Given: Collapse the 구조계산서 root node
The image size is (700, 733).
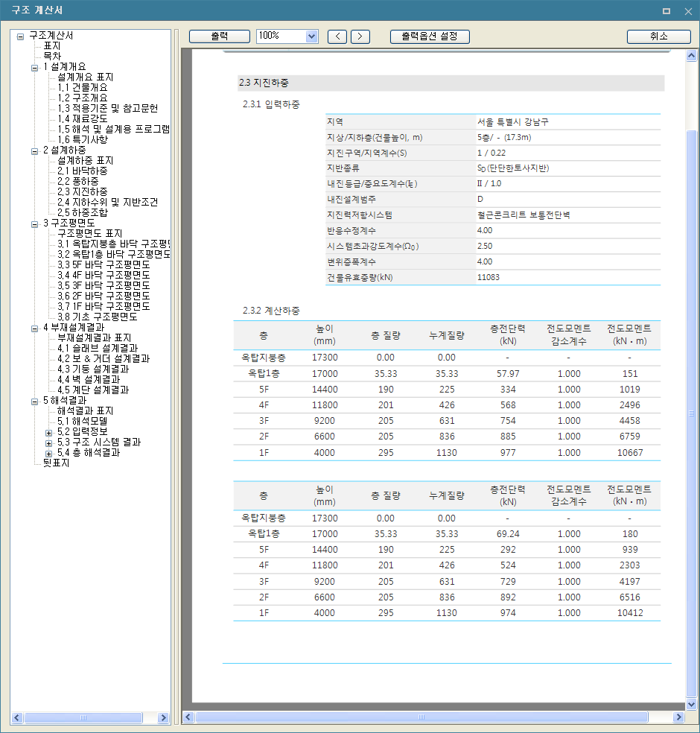Looking at the screenshot, I should (20, 37).
